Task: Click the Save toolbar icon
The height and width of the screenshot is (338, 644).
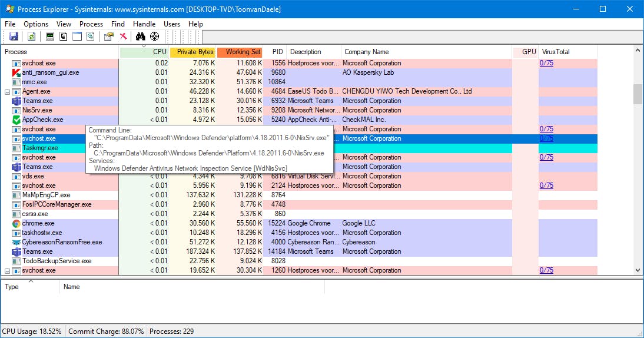Action: (x=14, y=37)
